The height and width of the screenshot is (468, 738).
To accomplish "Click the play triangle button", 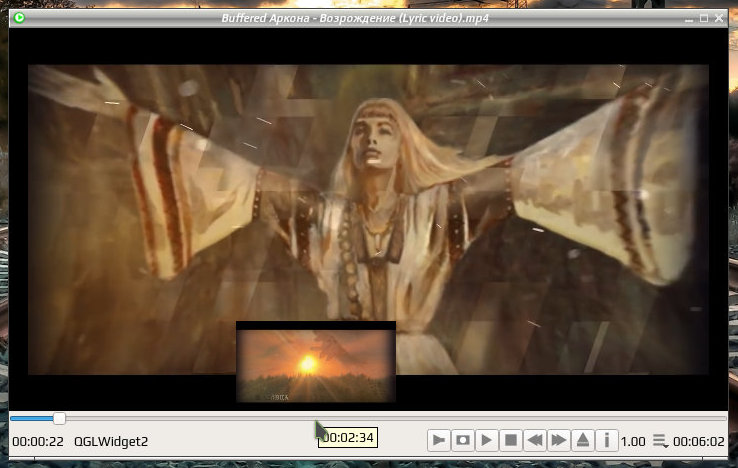I will (486, 441).
